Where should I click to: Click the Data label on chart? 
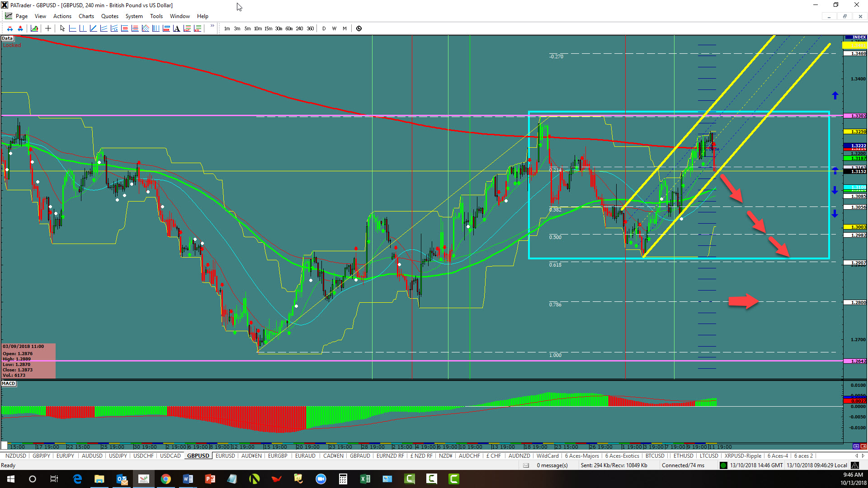[x=7, y=38]
